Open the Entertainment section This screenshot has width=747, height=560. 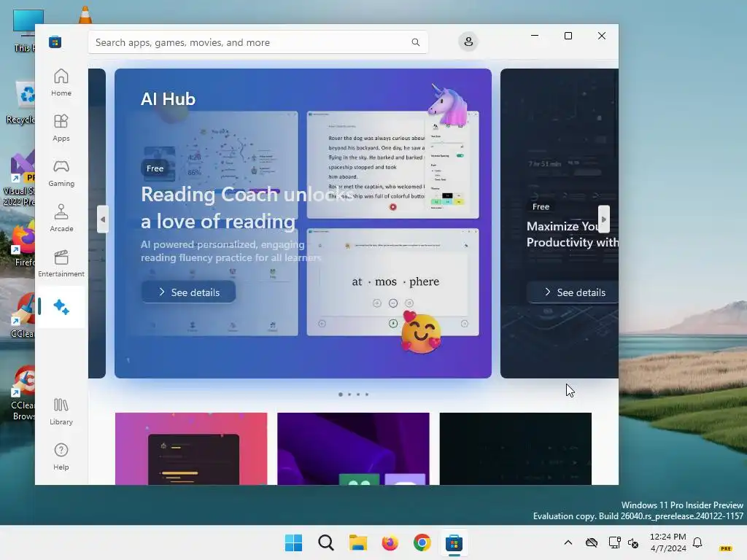pos(61,264)
